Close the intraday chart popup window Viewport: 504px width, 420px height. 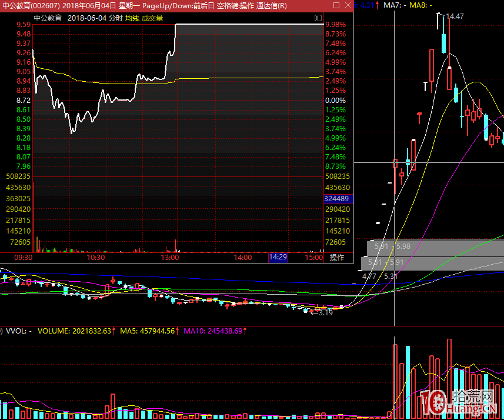tap(347, 5)
